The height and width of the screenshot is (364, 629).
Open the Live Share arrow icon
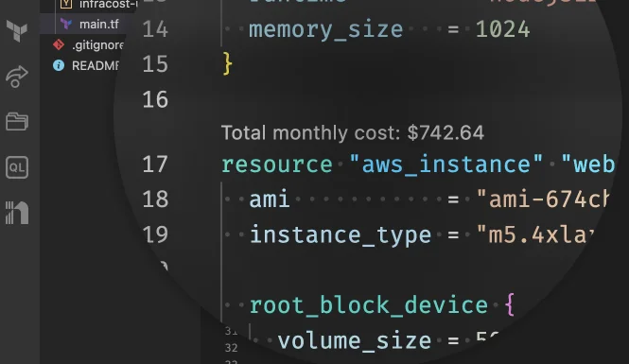point(17,77)
